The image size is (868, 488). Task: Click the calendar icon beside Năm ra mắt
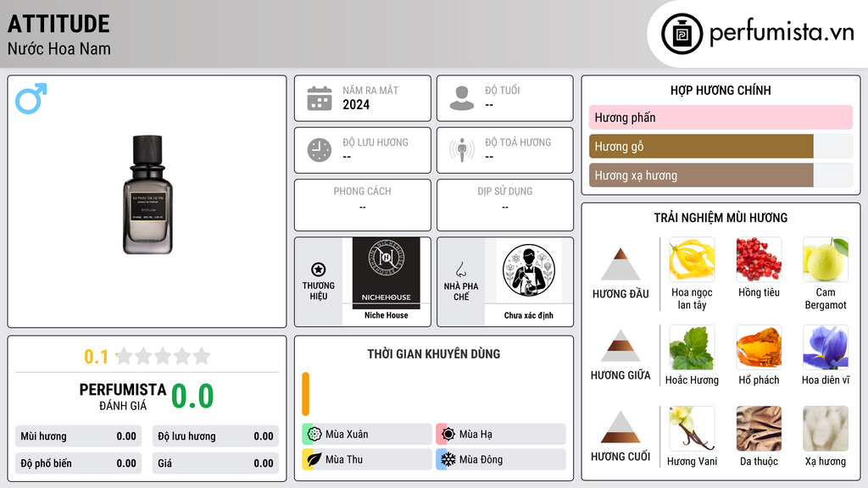[x=320, y=98]
